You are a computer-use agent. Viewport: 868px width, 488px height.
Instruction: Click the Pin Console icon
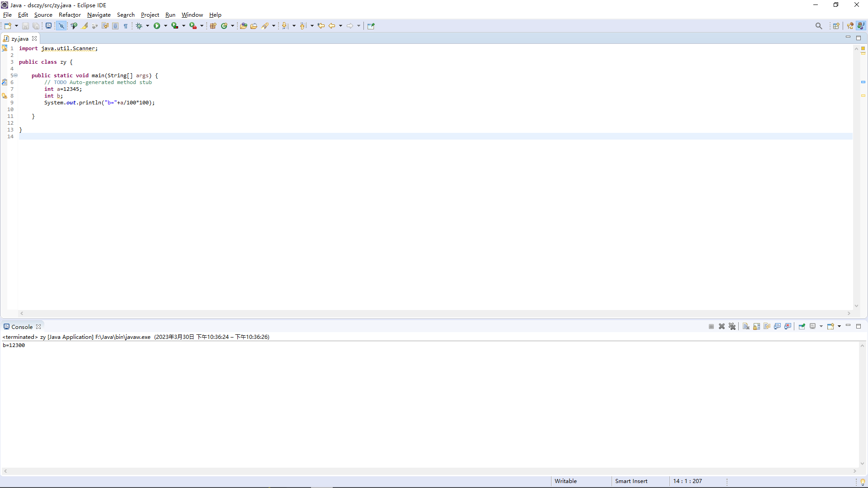[802, 326]
